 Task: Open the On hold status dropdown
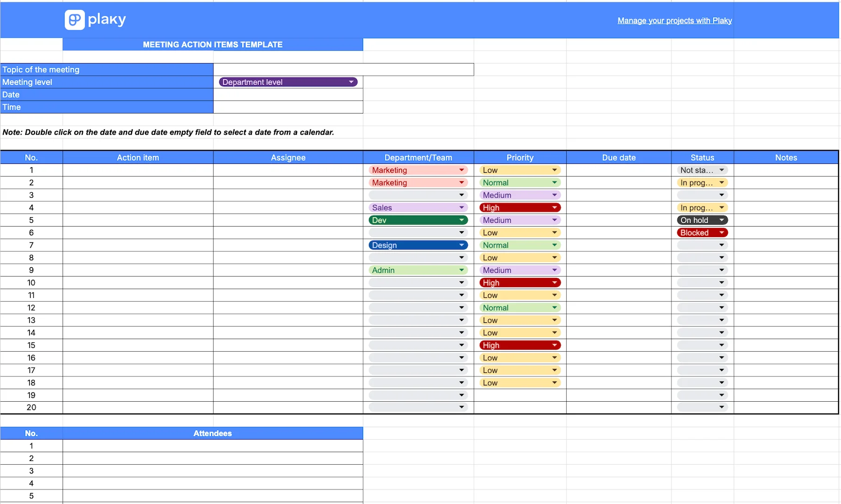point(702,220)
